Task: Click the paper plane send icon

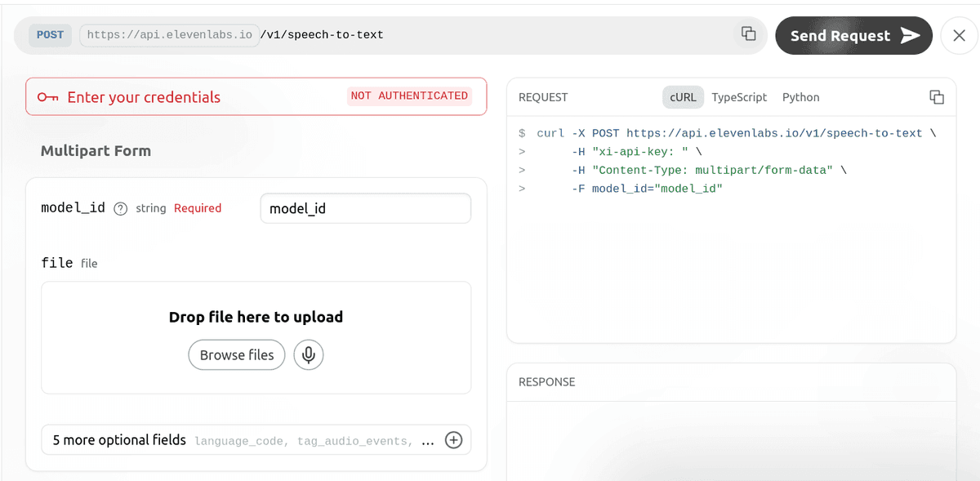Action: [910, 36]
